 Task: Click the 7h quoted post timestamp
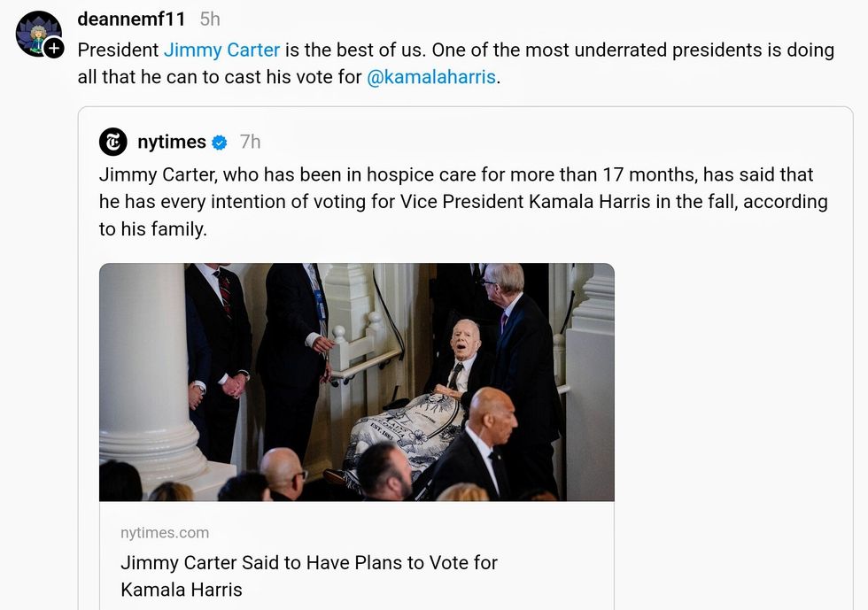click(251, 142)
